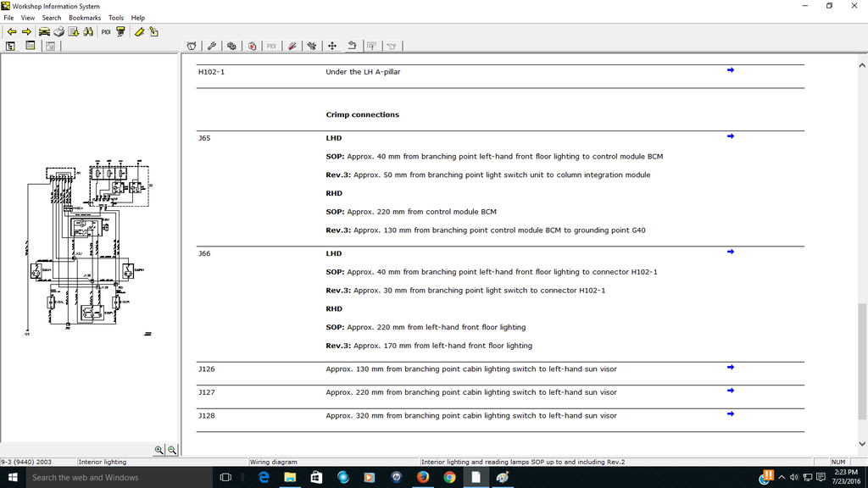868x488 pixels.
Task: Click the gears icon tab
Action: (x=231, y=46)
